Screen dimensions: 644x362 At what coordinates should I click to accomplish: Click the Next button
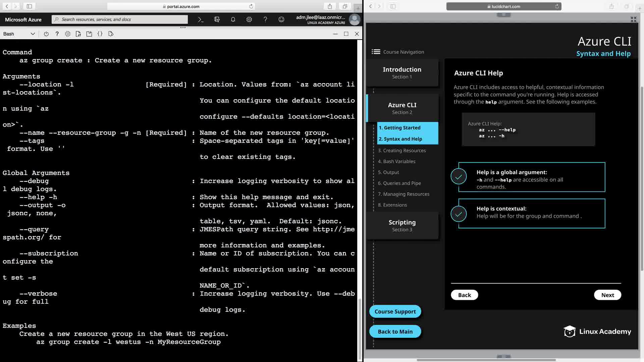607,295
